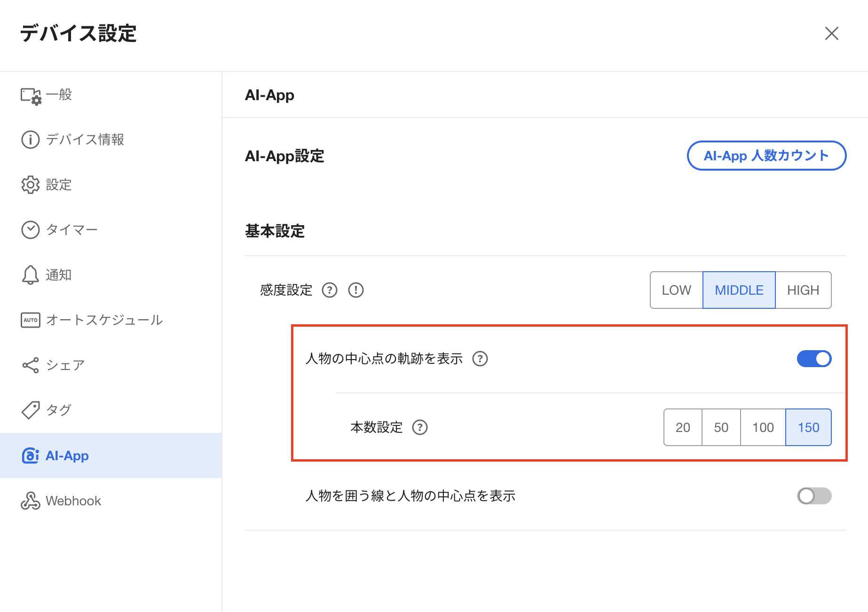Disable the 人物の中心点の軌跡を表示 toggle

pyautogui.click(x=814, y=359)
